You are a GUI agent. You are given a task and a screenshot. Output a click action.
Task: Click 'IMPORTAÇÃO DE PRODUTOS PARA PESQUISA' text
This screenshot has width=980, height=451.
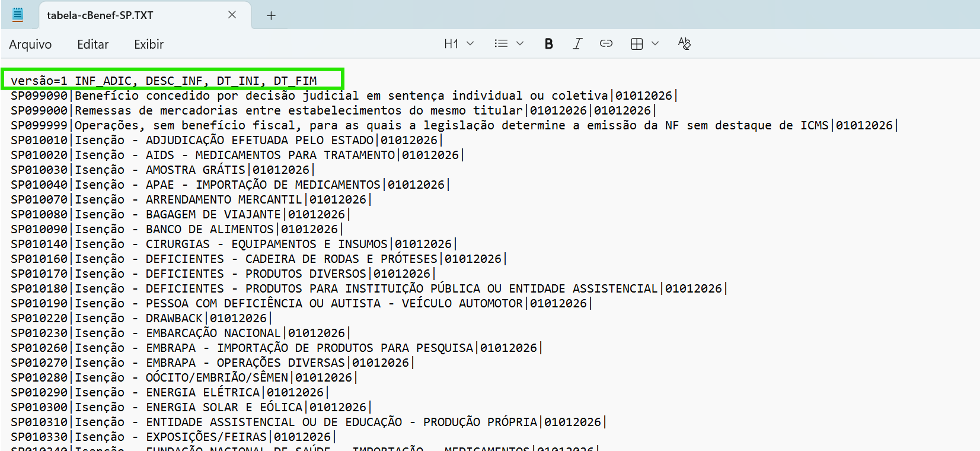345,348
